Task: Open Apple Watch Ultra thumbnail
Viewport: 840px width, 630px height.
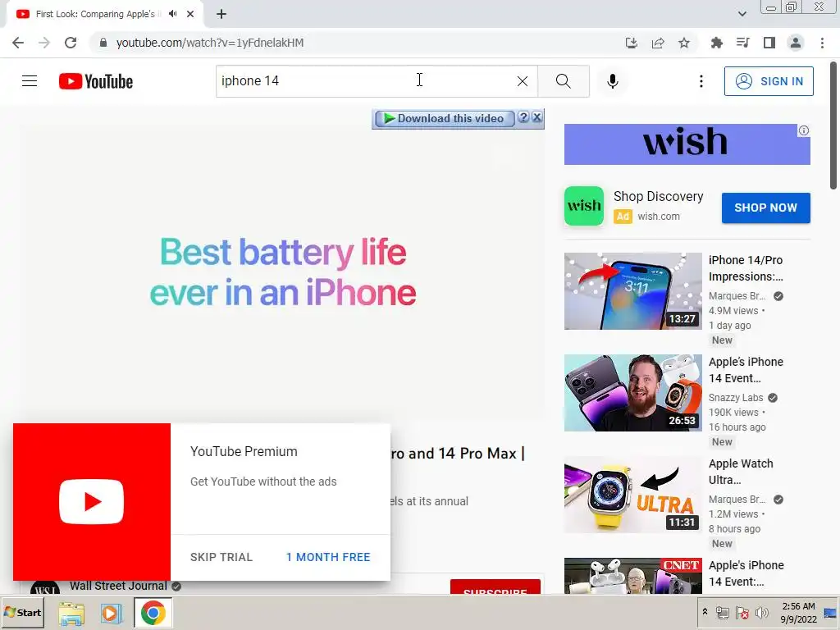Action: (632, 495)
